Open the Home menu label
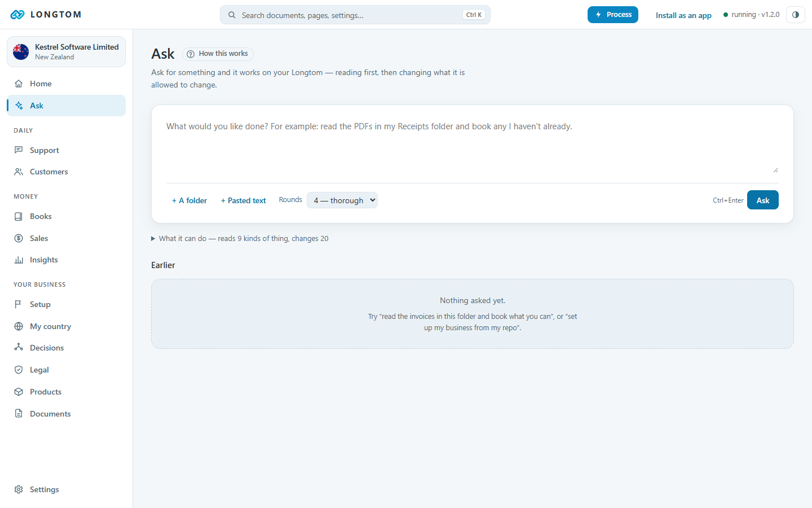 click(x=41, y=84)
